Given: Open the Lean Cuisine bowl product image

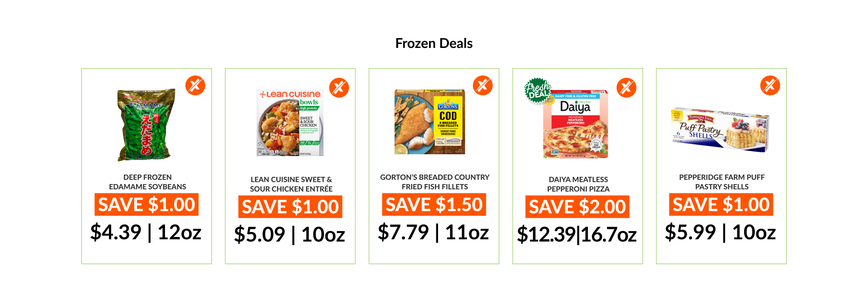Looking at the screenshot, I should pos(290,123).
